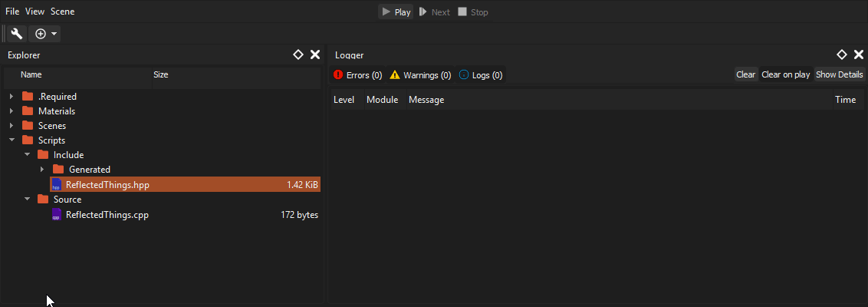Open the Scene menu

point(63,12)
